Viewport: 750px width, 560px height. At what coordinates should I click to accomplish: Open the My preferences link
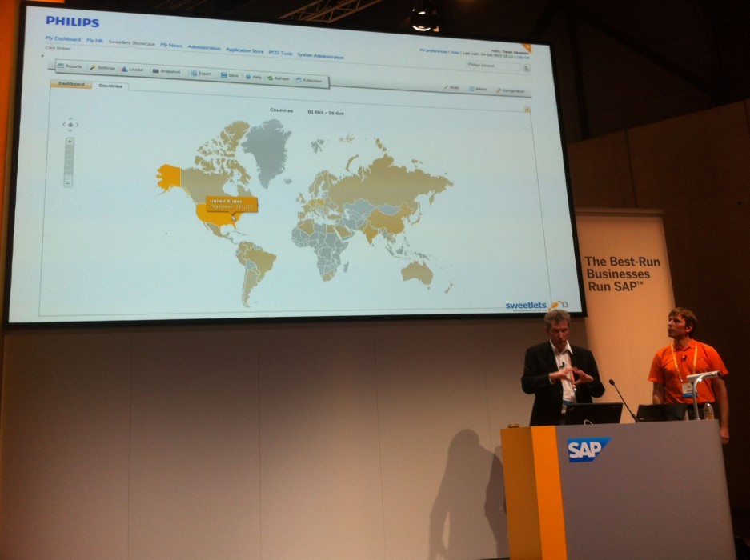pos(434,50)
